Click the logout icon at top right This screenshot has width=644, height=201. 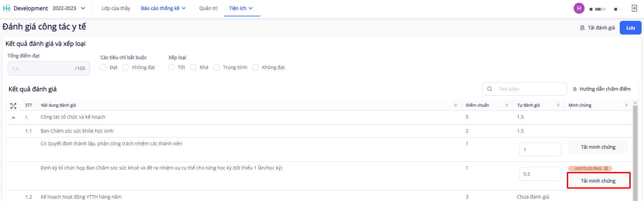click(634, 9)
